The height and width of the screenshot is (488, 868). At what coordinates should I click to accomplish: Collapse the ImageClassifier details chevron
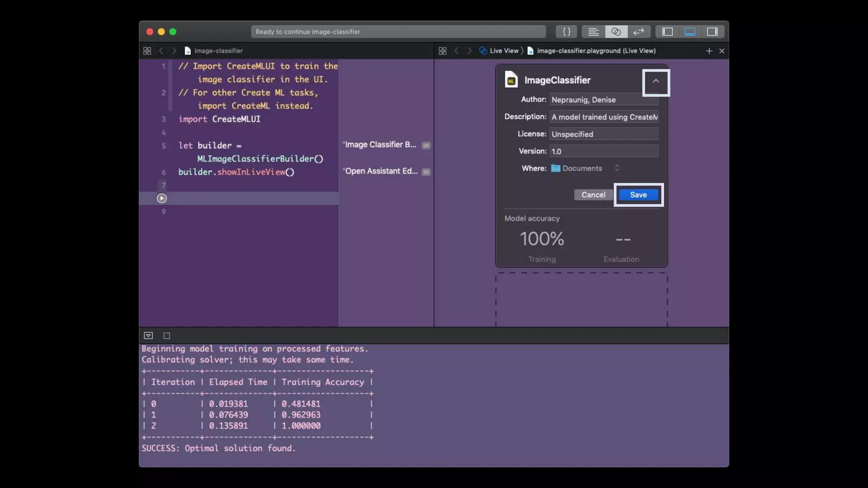(656, 81)
